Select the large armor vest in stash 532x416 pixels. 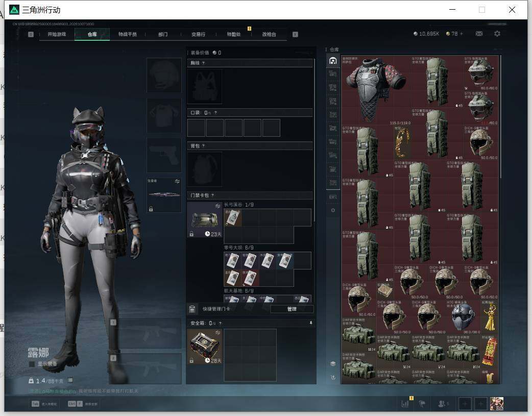376,90
